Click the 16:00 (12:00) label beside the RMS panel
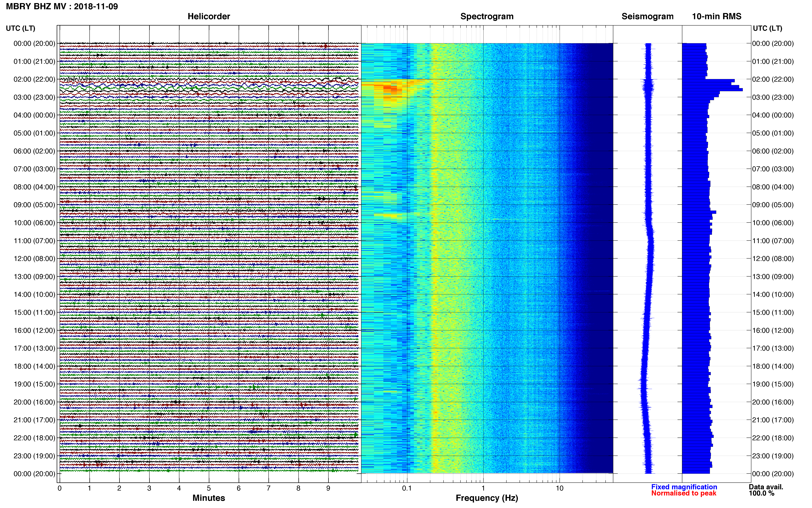Viewport: 812px width, 508px height. [x=773, y=330]
